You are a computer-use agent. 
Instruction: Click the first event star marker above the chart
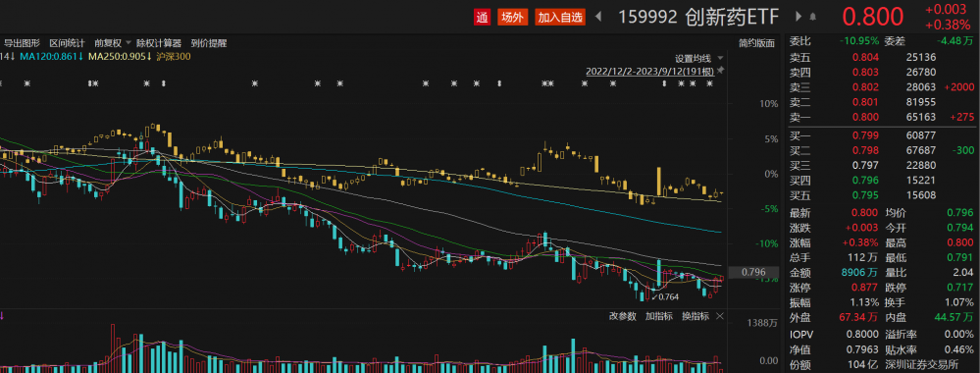click(x=26, y=83)
